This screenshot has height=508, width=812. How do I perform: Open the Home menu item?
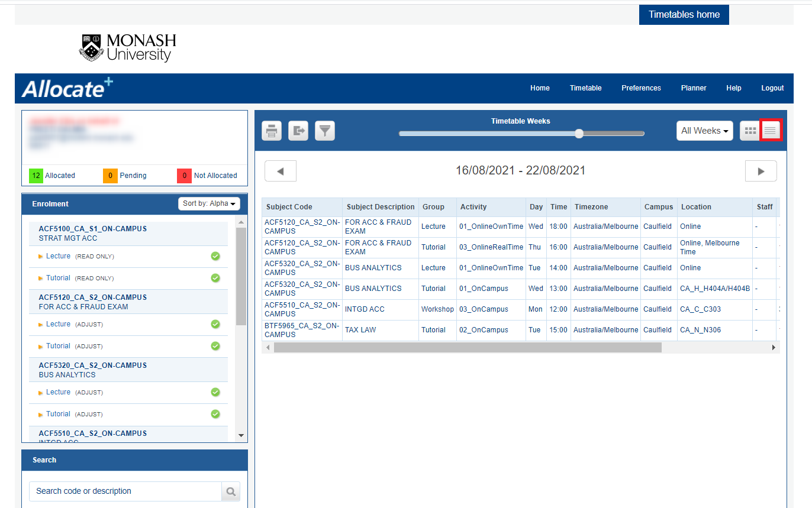coord(540,88)
